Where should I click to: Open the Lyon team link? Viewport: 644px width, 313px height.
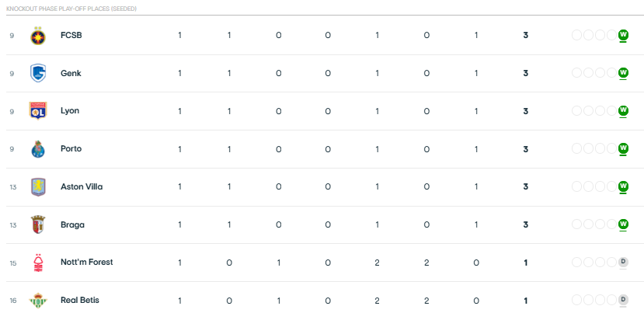tap(70, 111)
